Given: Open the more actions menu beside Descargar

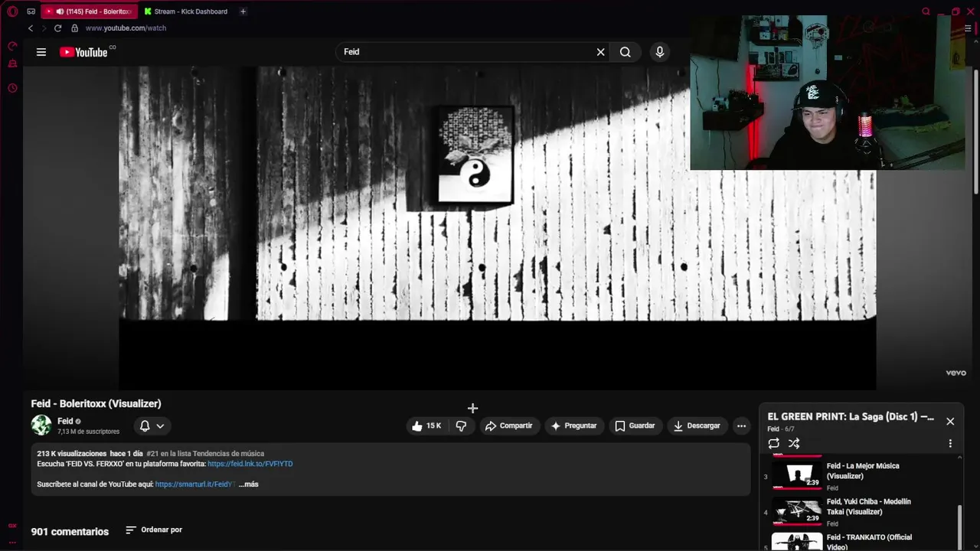Looking at the screenshot, I should 741,426.
